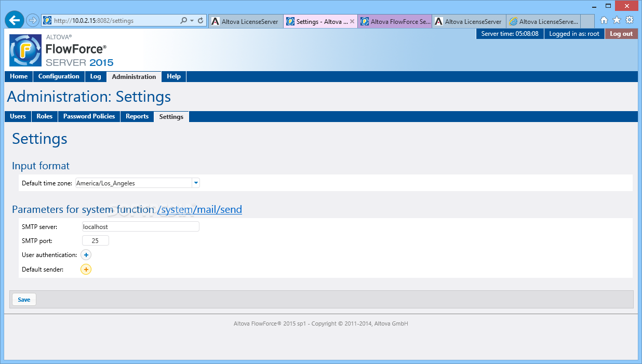This screenshot has height=364, width=642.
Task: Click the SMTP server input field
Action: [x=141, y=226]
